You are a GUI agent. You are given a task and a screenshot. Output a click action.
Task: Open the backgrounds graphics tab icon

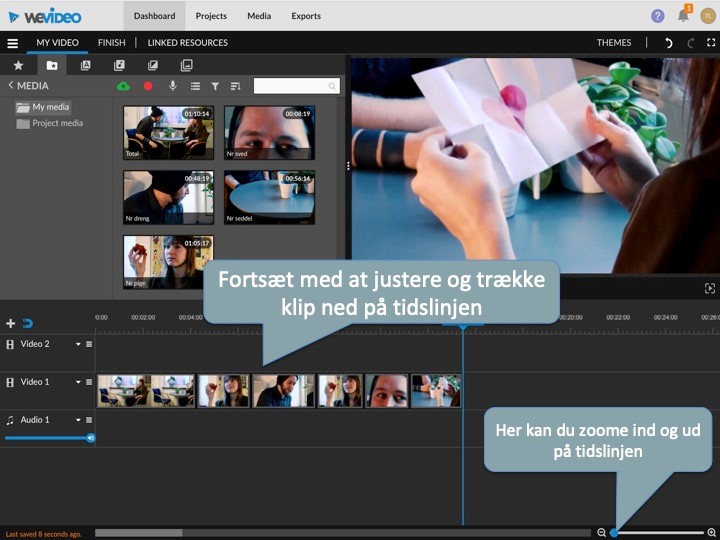pos(186,65)
